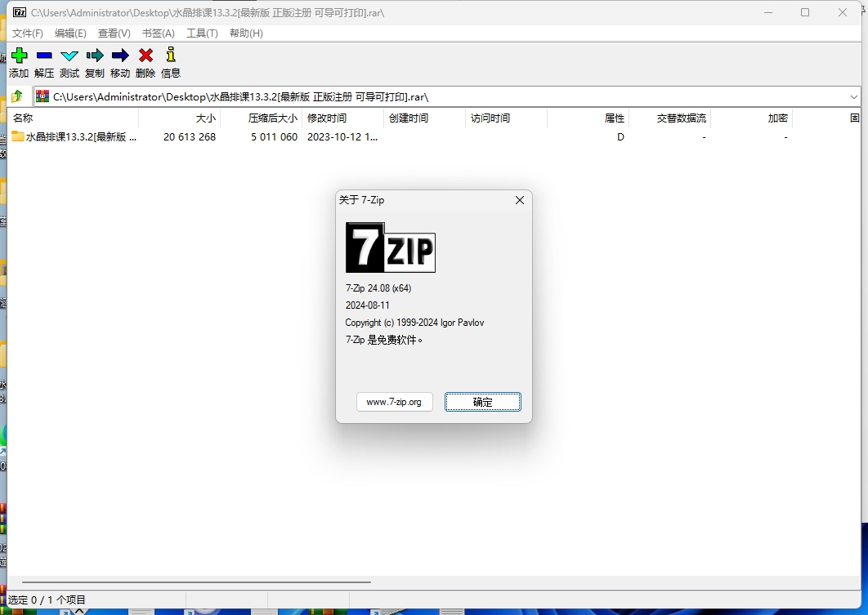Click the Info (信息) toolbar icon

[171, 56]
